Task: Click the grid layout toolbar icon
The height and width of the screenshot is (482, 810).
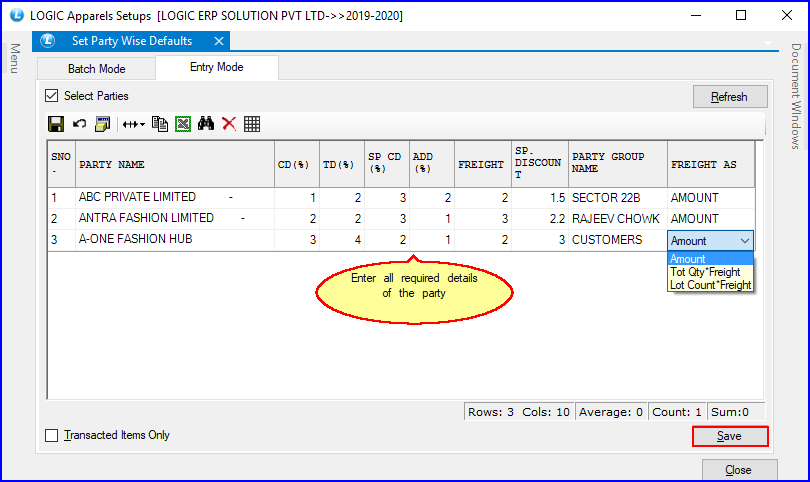Action: (252, 124)
